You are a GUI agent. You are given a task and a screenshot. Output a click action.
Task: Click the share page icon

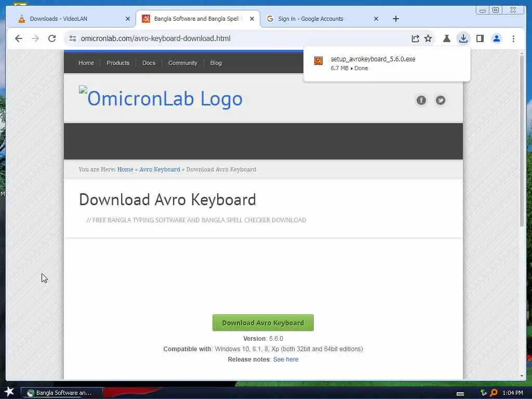coord(415,38)
